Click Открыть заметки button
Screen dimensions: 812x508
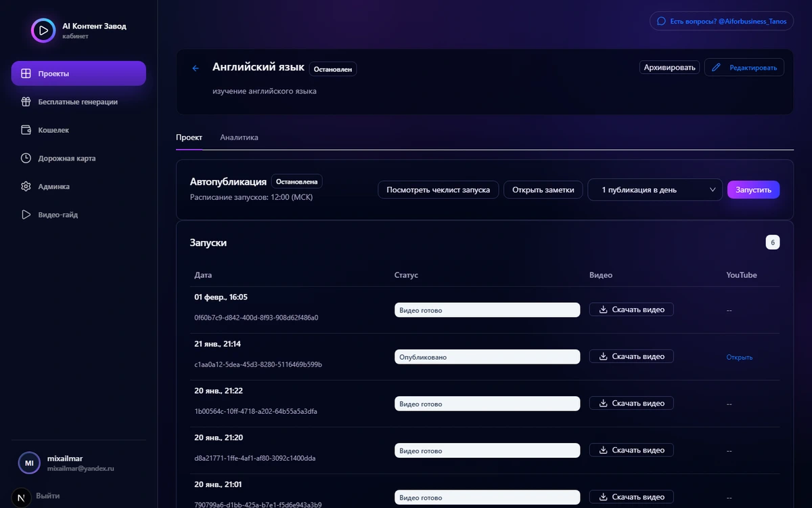543,190
